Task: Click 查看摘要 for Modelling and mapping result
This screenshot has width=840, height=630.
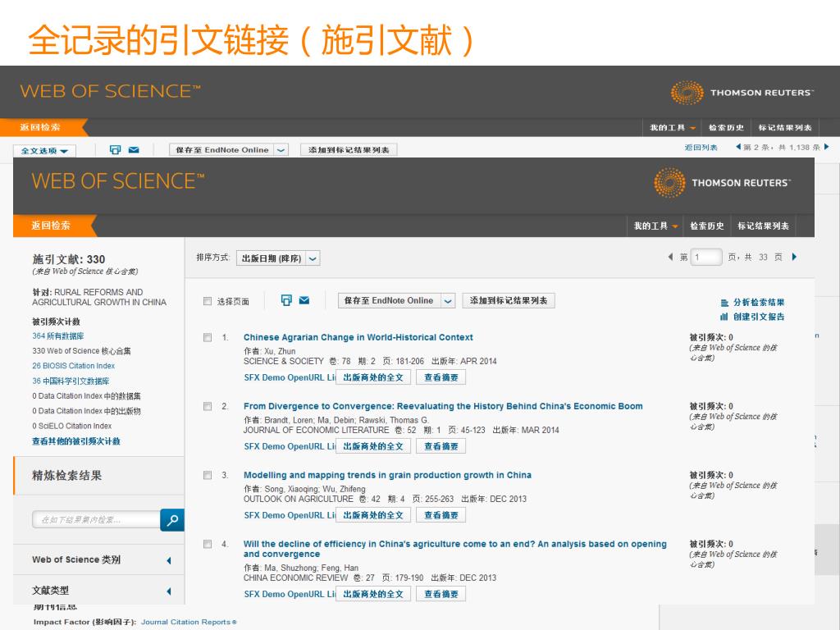Action: pyautogui.click(x=441, y=515)
